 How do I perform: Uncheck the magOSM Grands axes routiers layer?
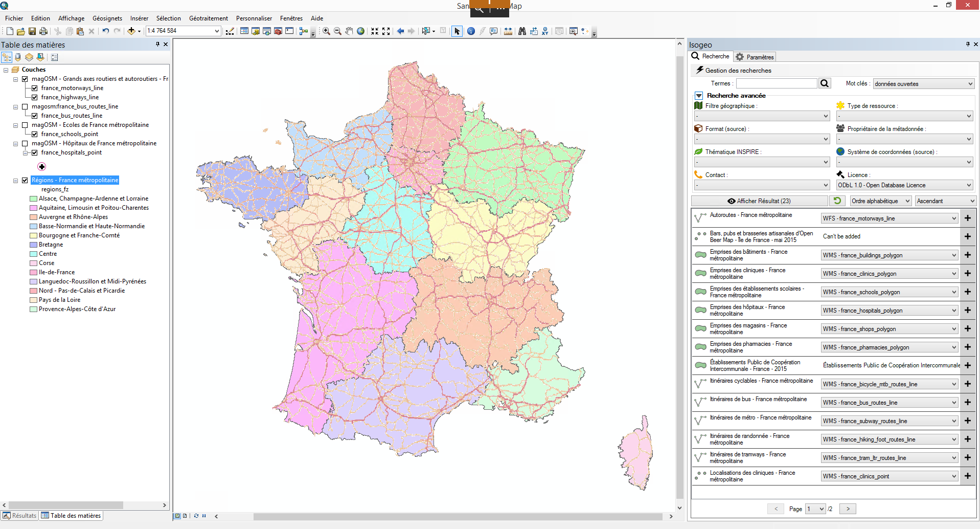[25, 79]
